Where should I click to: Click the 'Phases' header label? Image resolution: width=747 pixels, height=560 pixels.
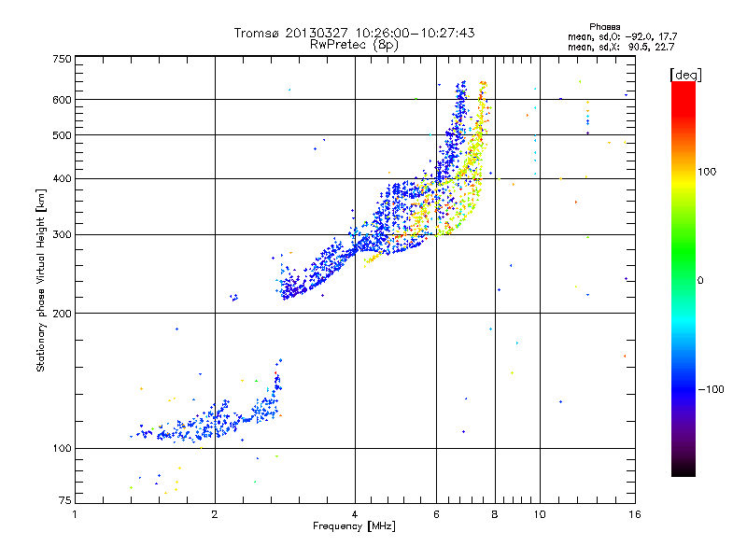coord(604,27)
